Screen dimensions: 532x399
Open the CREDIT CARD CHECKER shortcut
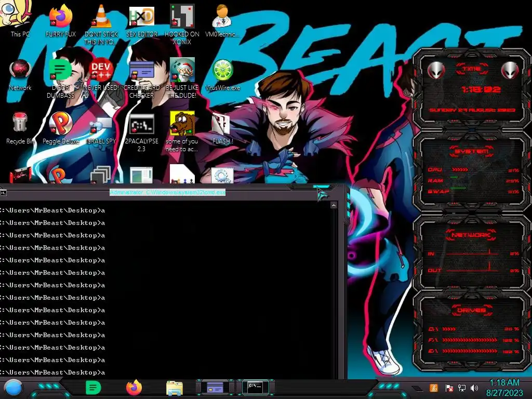(x=141, y=78)
